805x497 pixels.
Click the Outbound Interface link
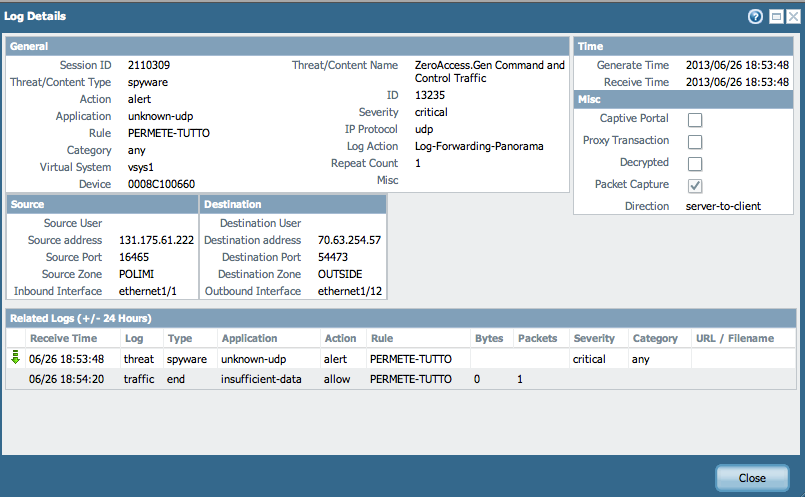[x=252, y=291]
